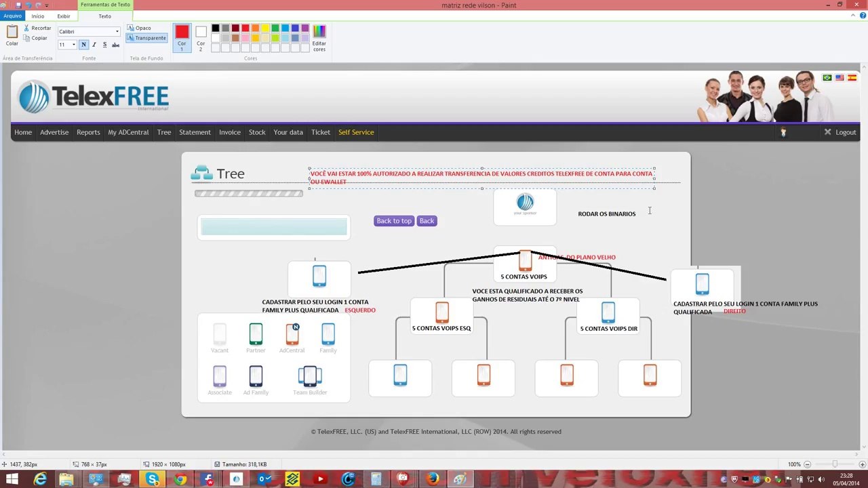Click Home in the TelexFREE navigation bar
This screenshot has height=488, width=868.
[x=23, y=132]
